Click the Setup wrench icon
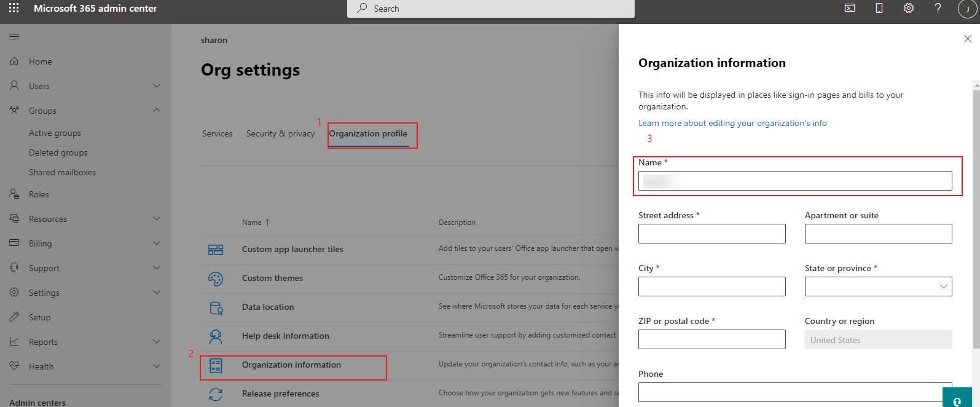The width and height of the screenshot is (980, 407). point(14,317)
